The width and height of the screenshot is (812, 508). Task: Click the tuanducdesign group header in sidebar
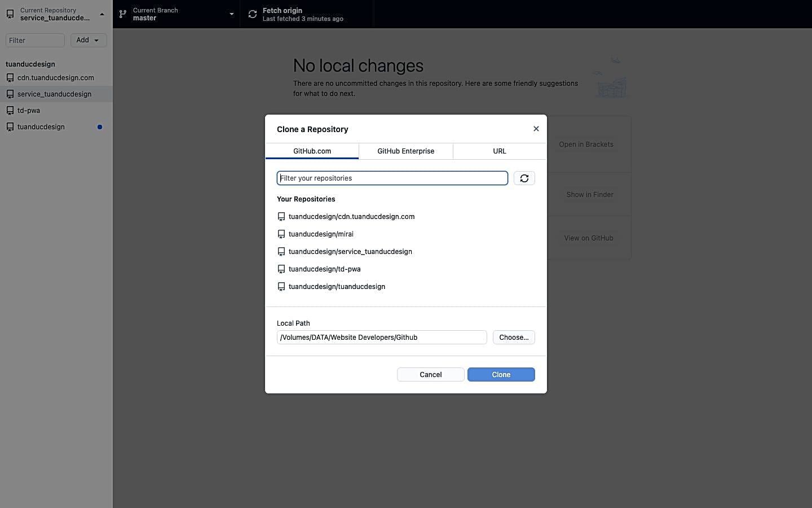click(30, 64)
